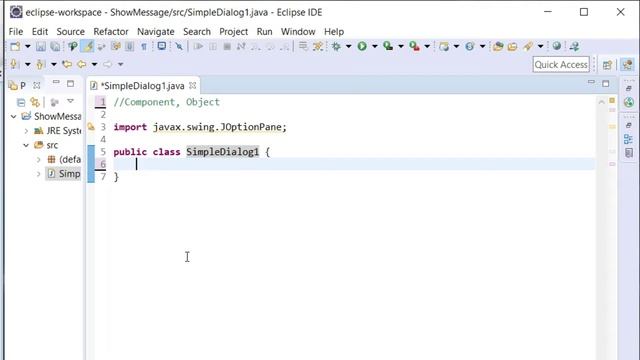Click the Coverage launch icon
The width and height of the screenshot is (640, 360).
click(388, 46)
